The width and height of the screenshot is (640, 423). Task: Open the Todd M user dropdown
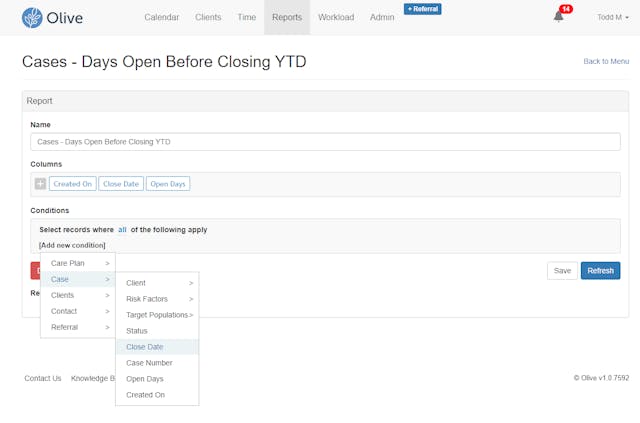tap(613, 17)
